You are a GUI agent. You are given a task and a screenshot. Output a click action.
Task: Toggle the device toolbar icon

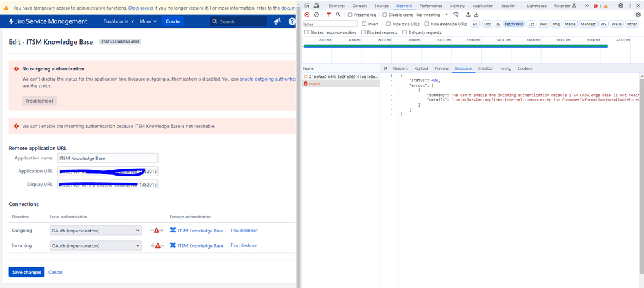(x=317, y=6)
